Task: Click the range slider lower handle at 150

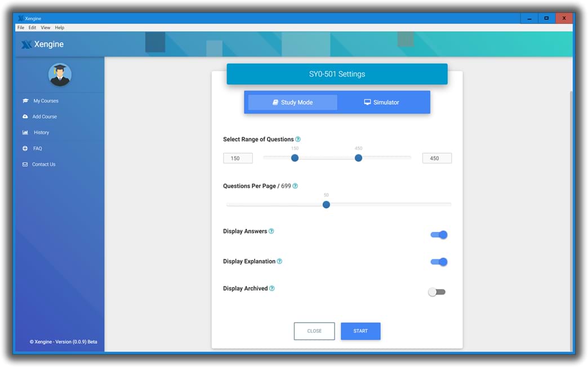Action: click(x=295, y=158)
